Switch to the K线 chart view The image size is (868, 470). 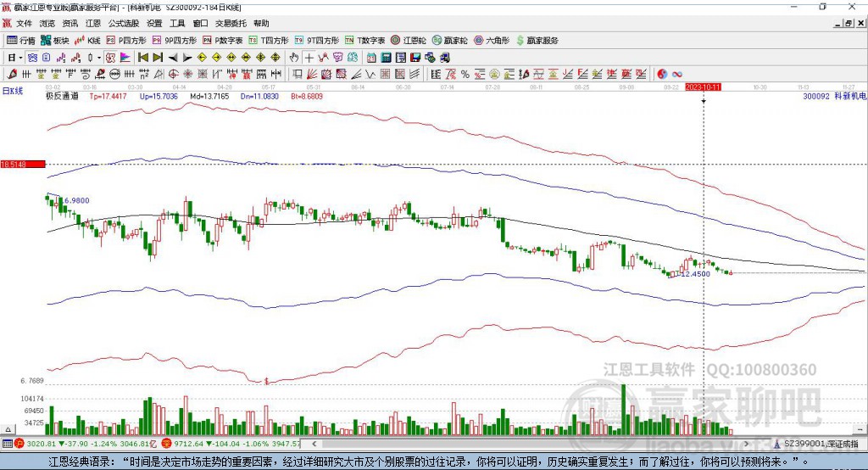[88, 41]
